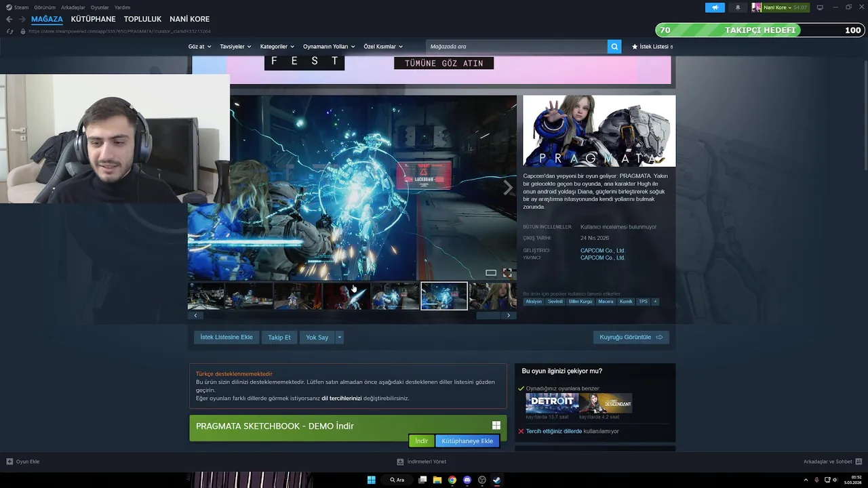
Task: Open Task View on the taskbar
Action: click(x=422, y=480)
